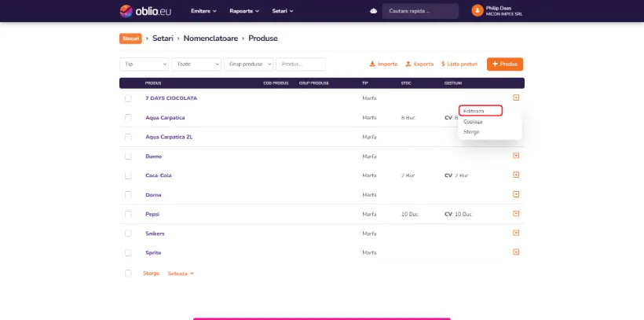The width and height of the screenshot is (644, 320).
Task: Open row actions for Snikers
Action: tap(516, 233)
